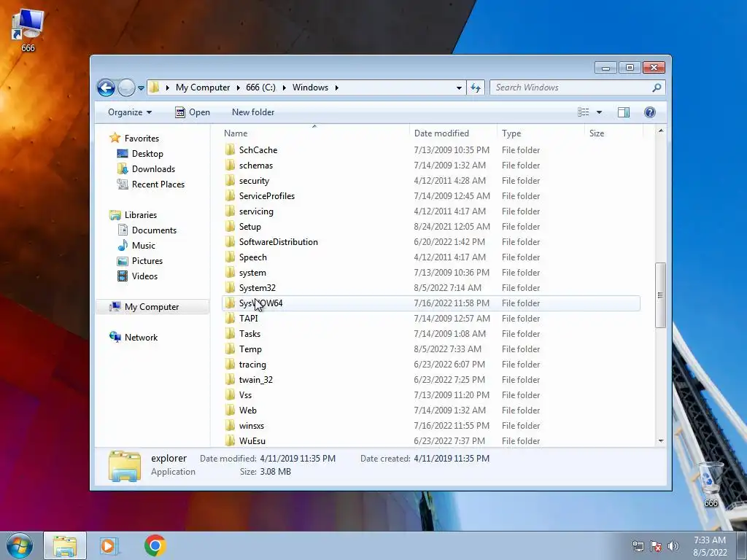Open the Organize menu
Viewport: 747px width, 560px height.
click(x=130, y=112)
